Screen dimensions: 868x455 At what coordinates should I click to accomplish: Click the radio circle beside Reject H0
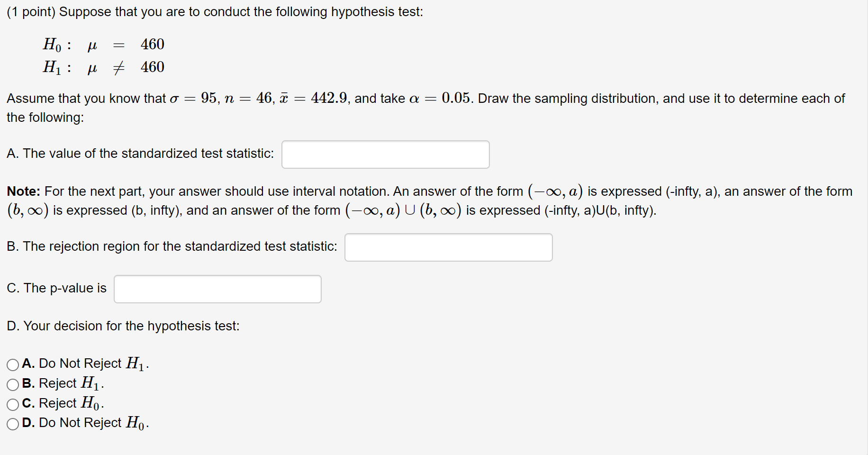(x=13, y=404)
